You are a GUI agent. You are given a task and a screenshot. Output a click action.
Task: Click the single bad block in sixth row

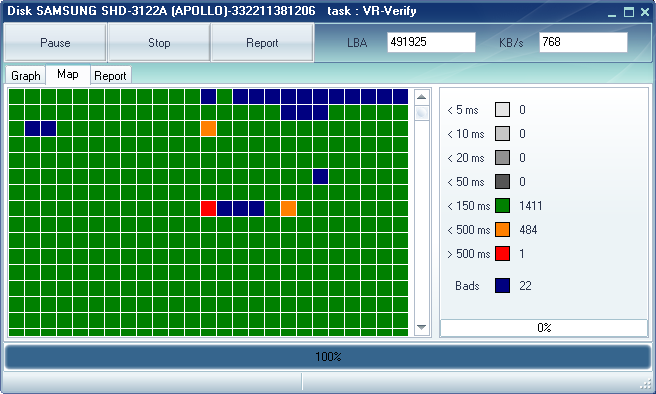320,177
